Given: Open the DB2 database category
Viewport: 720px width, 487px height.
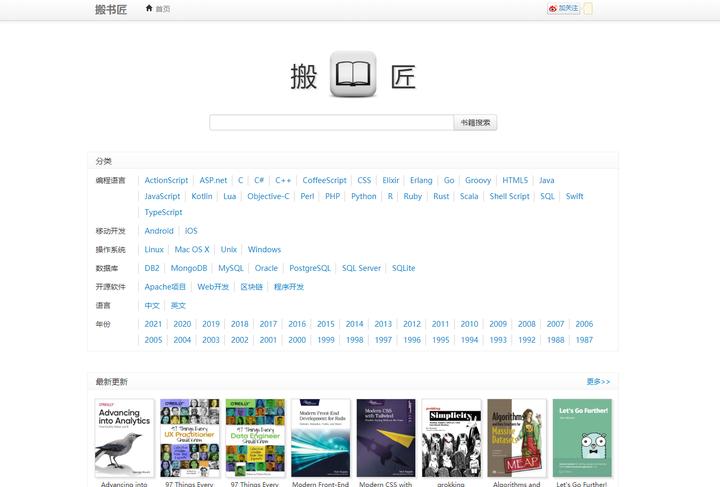Looking at the screenshot, I should tap(152, 268).
